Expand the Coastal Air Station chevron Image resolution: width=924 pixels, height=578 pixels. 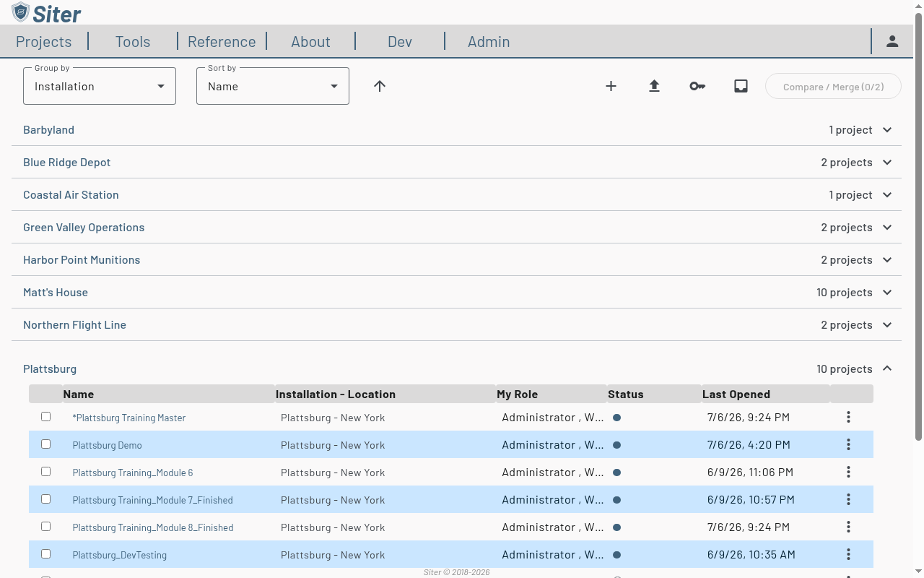coord(887,195)
